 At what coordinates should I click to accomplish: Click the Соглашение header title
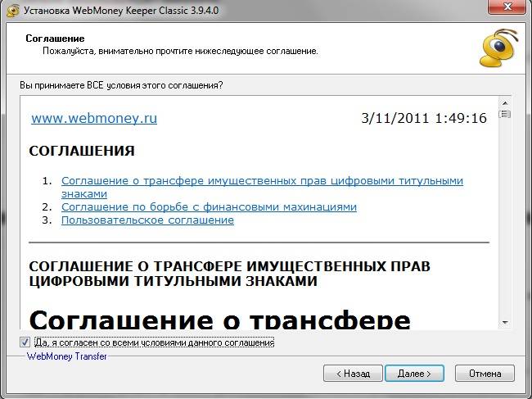55,39
